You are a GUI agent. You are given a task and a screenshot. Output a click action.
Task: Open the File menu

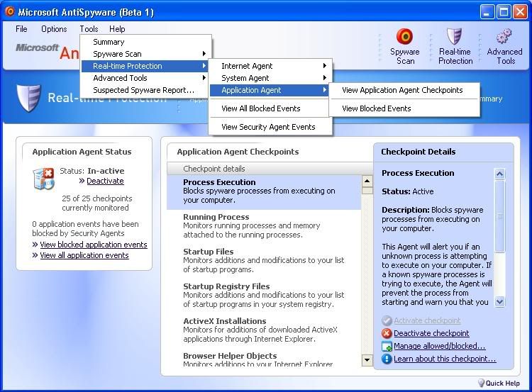tap(21, 29)
